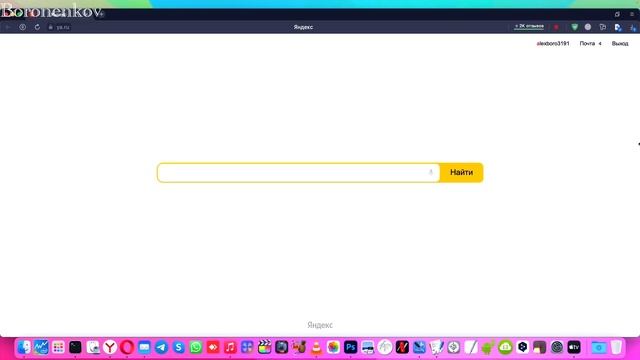Activate the voice search microphone icon
Viewport: 640px width, 360px height.
(x=431, y=172)
